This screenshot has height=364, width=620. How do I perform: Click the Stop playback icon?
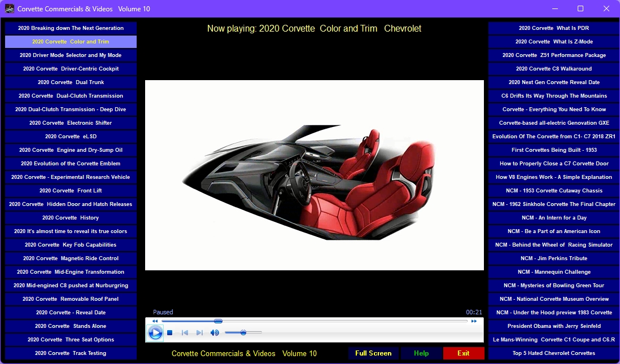pos(169,333)
